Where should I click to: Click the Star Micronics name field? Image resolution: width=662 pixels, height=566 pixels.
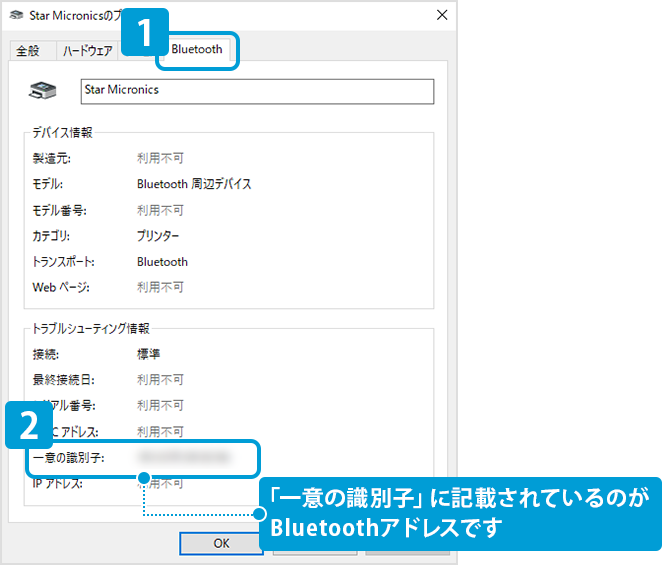(x=257, y=91)
